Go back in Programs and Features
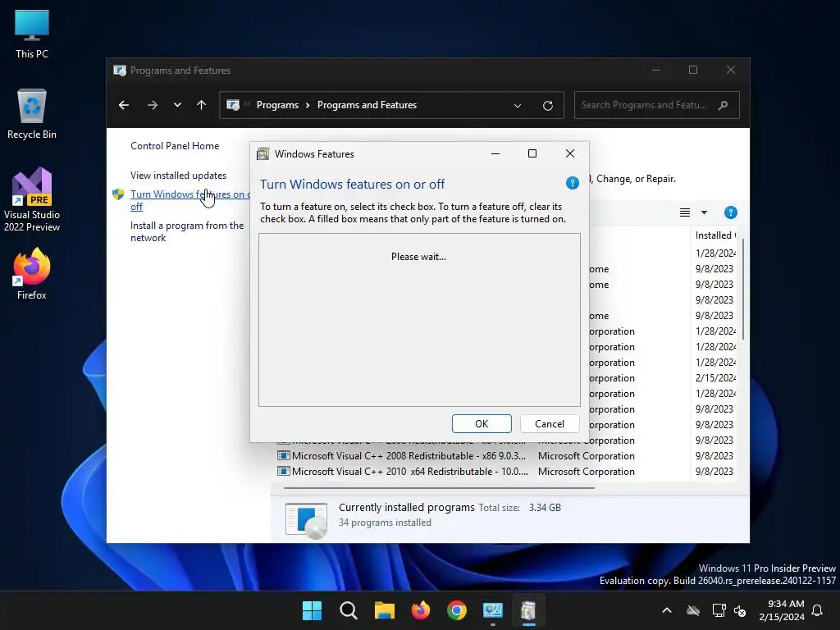 [x=124, y=105]
